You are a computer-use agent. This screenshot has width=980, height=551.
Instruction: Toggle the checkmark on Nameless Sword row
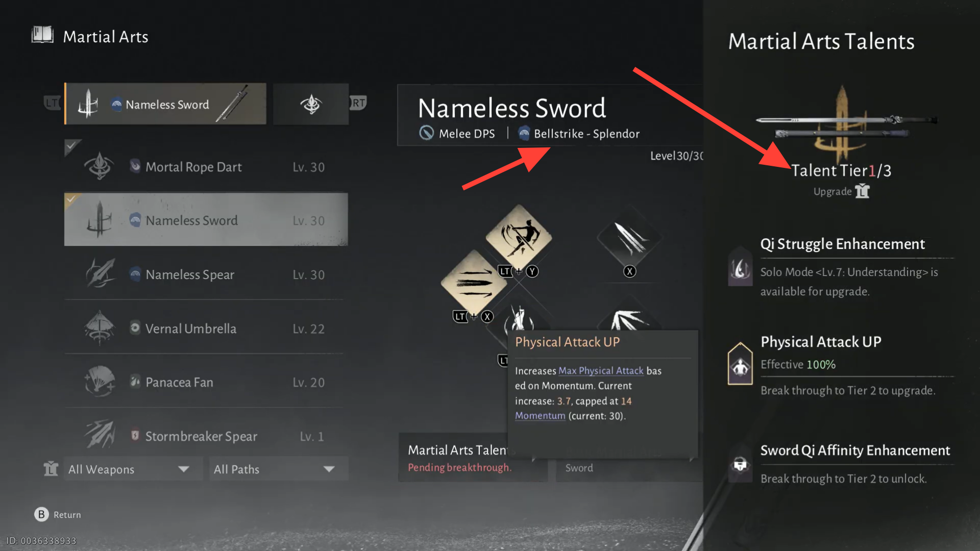pyautogui.click(x=71, y=198)
